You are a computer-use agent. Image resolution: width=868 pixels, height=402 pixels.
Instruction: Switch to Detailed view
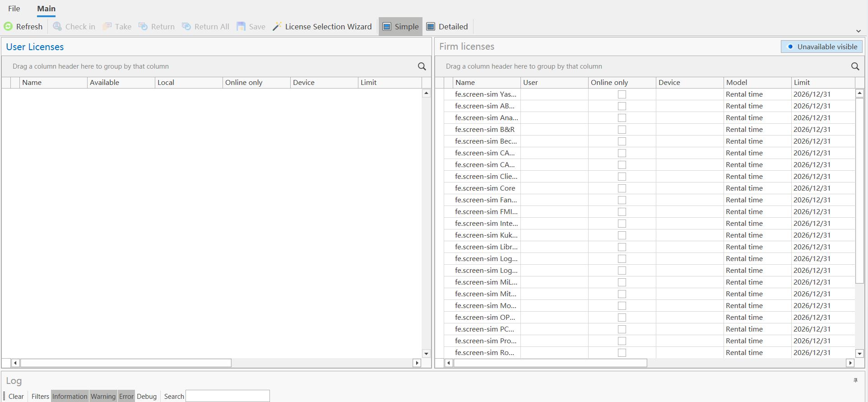[447, 27]
